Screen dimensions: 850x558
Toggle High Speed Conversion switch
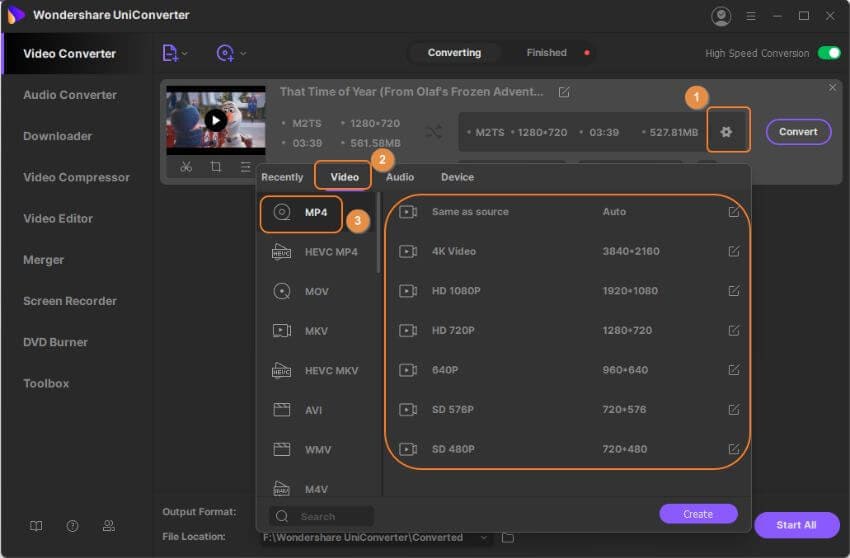pyautogui.click(x=829, y=53)
